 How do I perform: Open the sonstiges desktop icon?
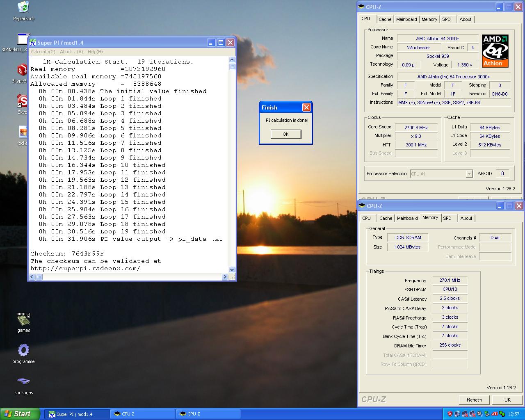point(23,381)
